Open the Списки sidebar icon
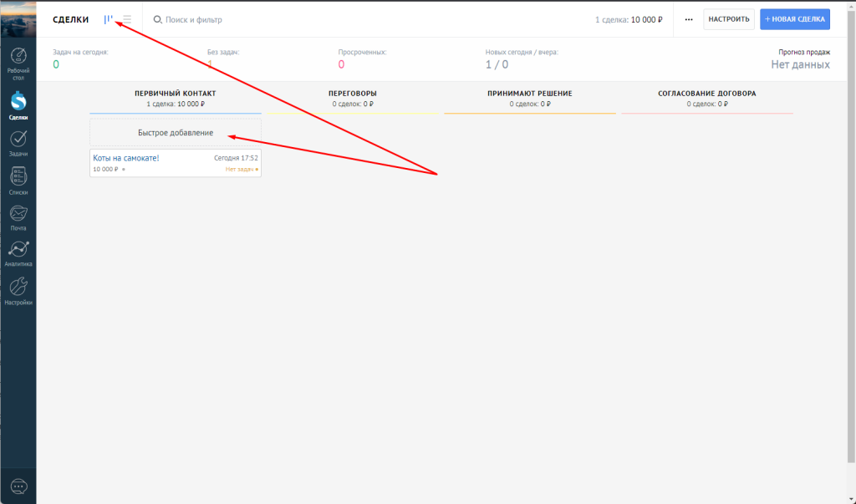This screenshot has width=856, height=504. (x=18, y=176)
